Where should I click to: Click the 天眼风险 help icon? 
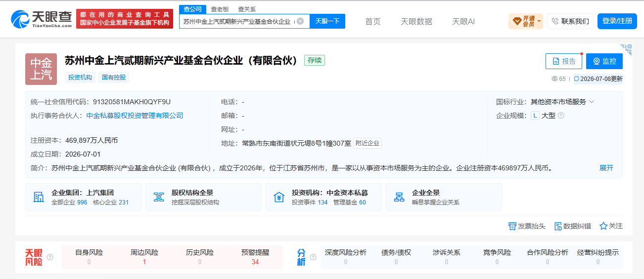(x=50, y=257)
